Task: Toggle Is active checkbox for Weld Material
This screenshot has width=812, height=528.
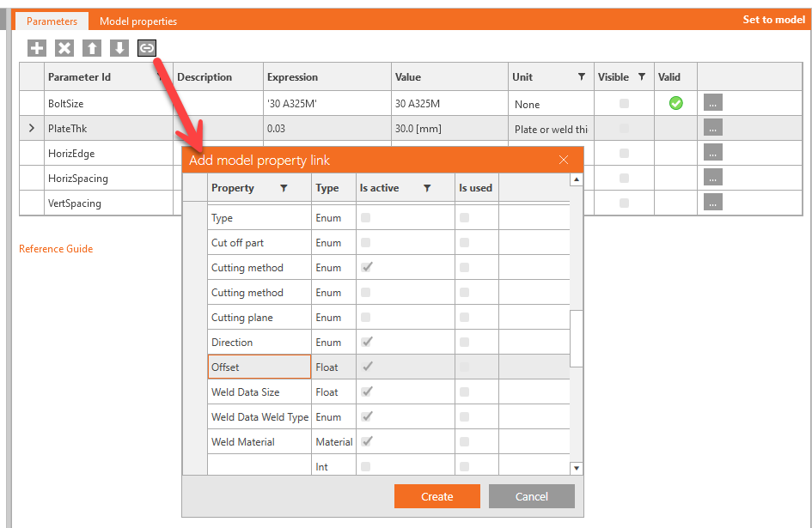Action: point(367,441)
